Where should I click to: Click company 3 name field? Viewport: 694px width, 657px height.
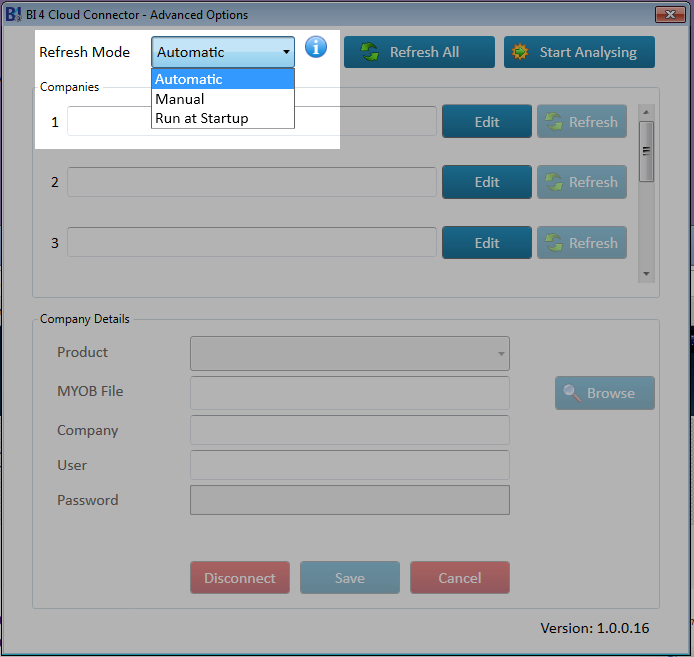click(x=252, y=242)
